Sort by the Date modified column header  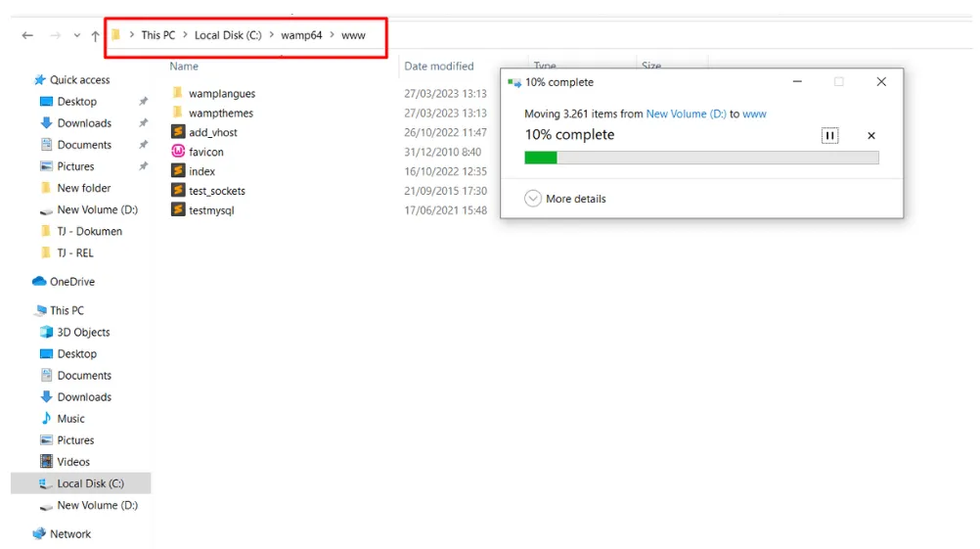439,66
